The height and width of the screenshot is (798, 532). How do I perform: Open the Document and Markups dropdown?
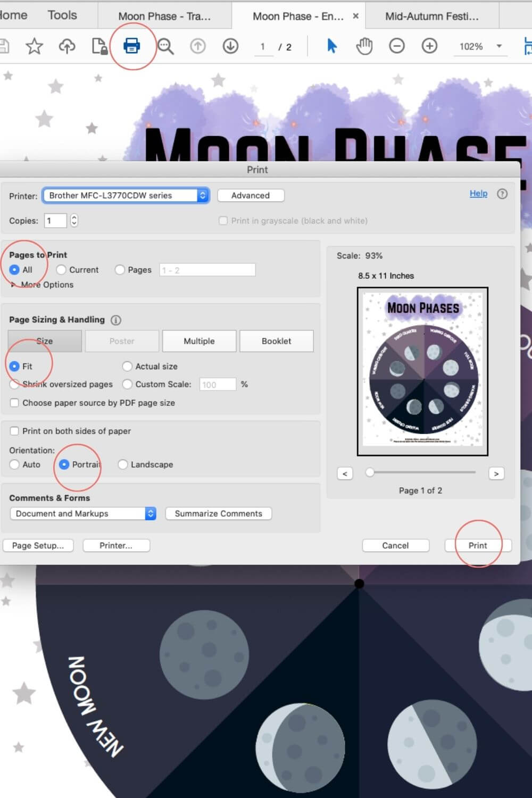click(83, 513)
